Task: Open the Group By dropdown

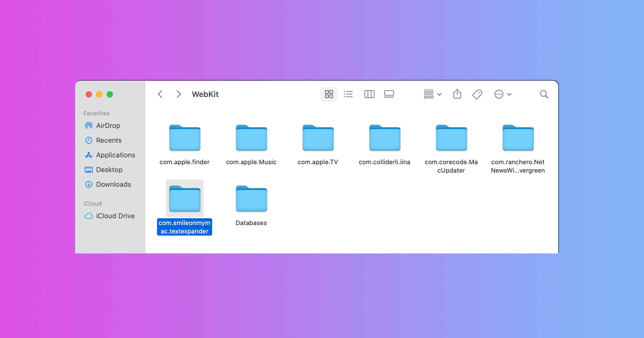Action: click(429, 94)
